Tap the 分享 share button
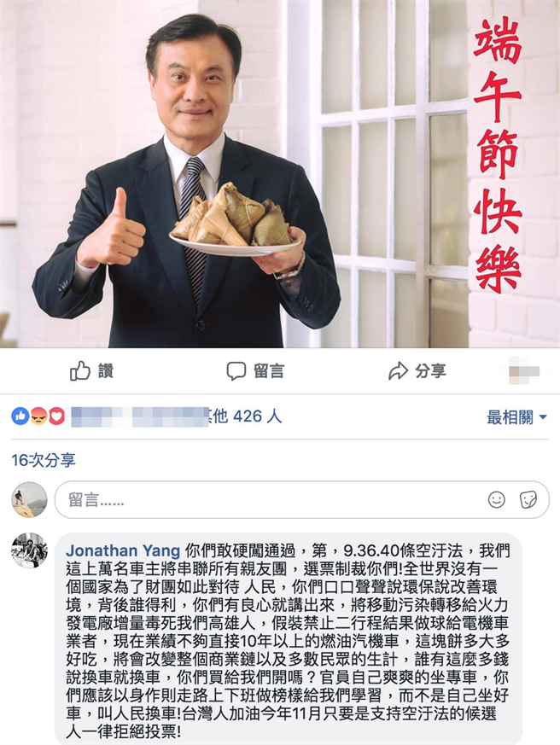The width and height of the screenshot is (560, 745). tap(417, 371)
